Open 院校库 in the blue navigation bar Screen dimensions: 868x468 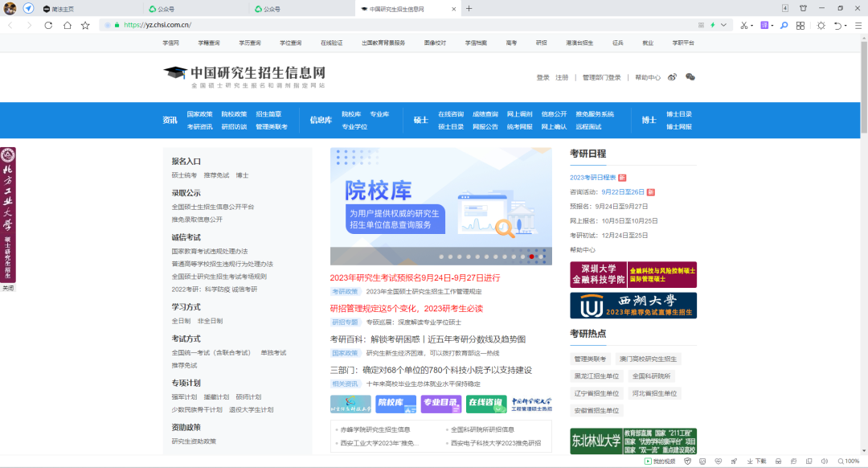click(351, 114)
